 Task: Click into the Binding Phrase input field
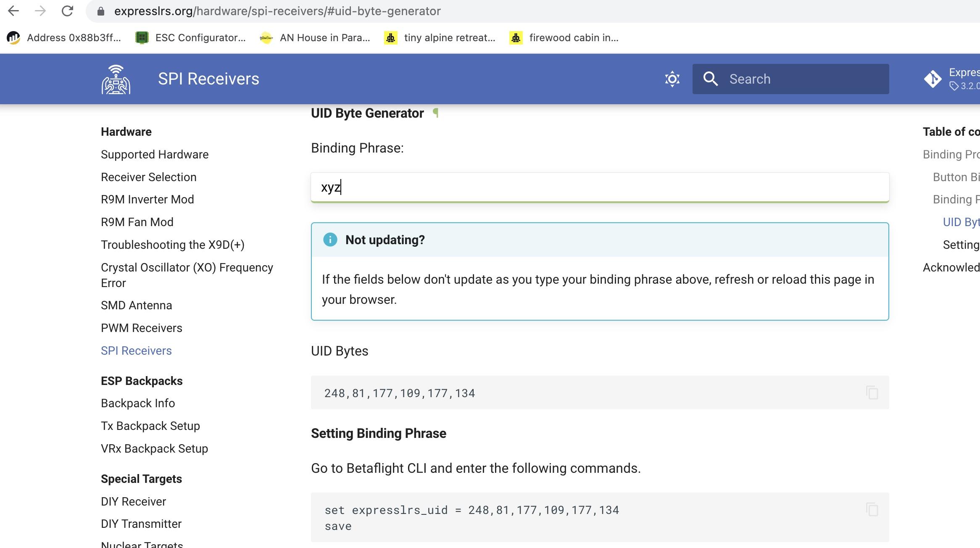pyautogui.click(x=599, y=187)
